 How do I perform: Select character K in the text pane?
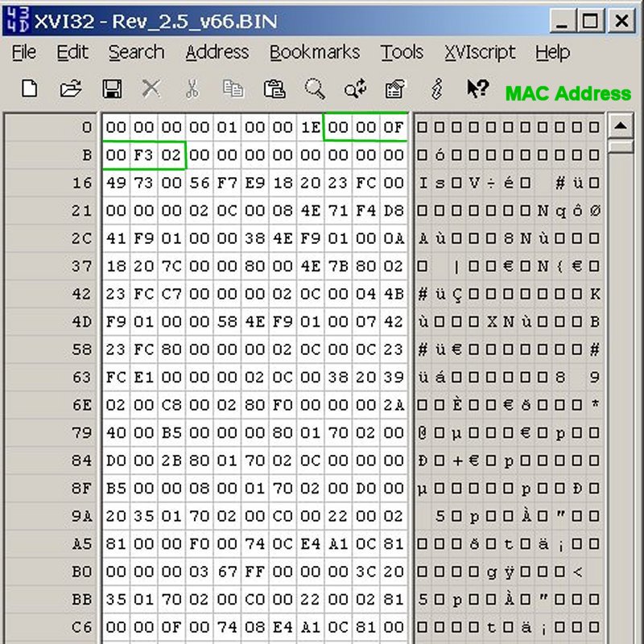(595, 295)
